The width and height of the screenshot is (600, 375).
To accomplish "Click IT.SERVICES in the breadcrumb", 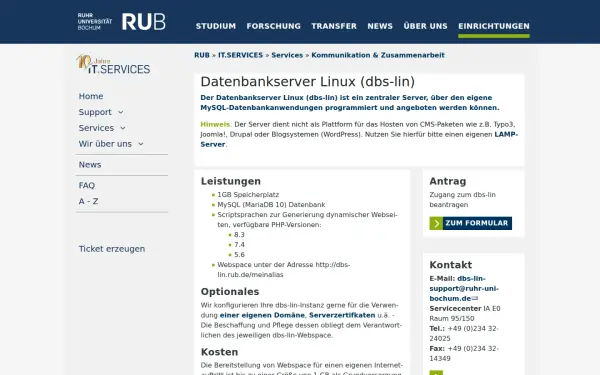I will [240, 55].
